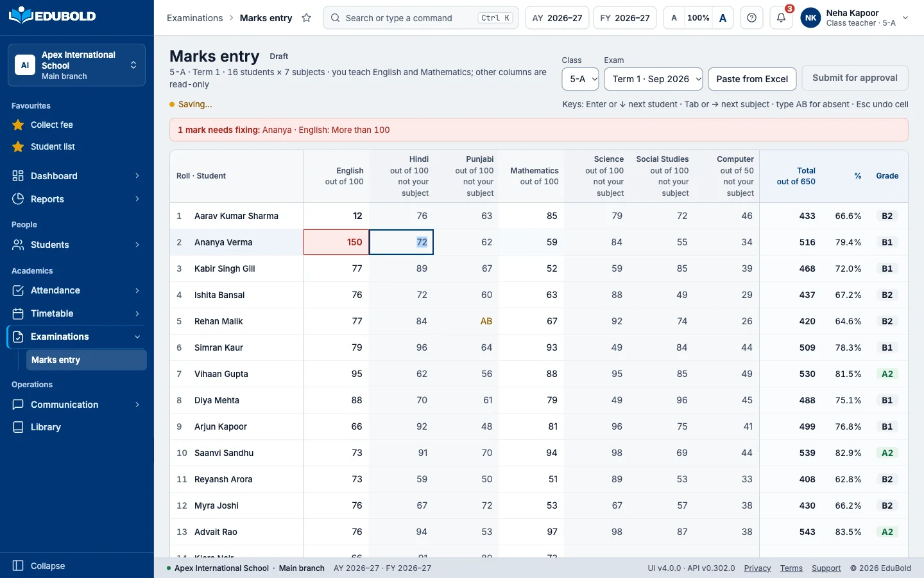924x578 pixels.
Task: Click the Students people icon
Action: pos(18,245)
